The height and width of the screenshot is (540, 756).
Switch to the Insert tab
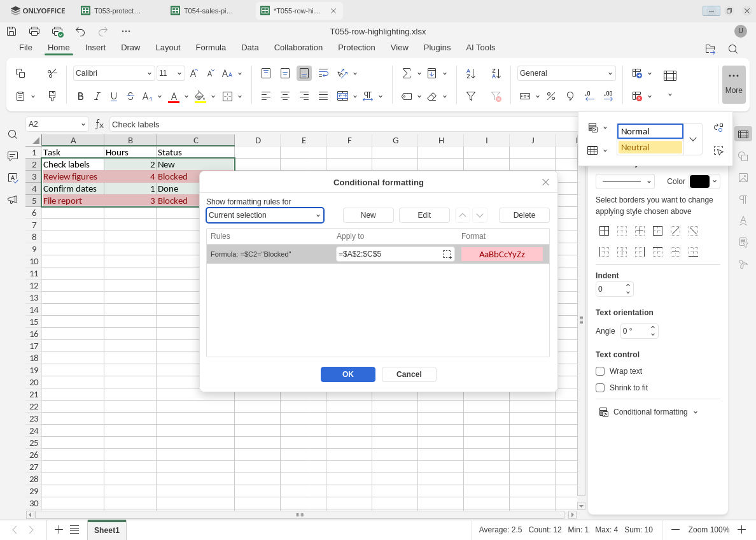coord(95,48)
